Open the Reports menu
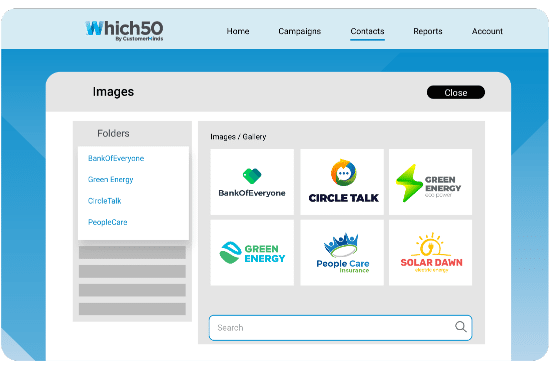 [428, 31]
